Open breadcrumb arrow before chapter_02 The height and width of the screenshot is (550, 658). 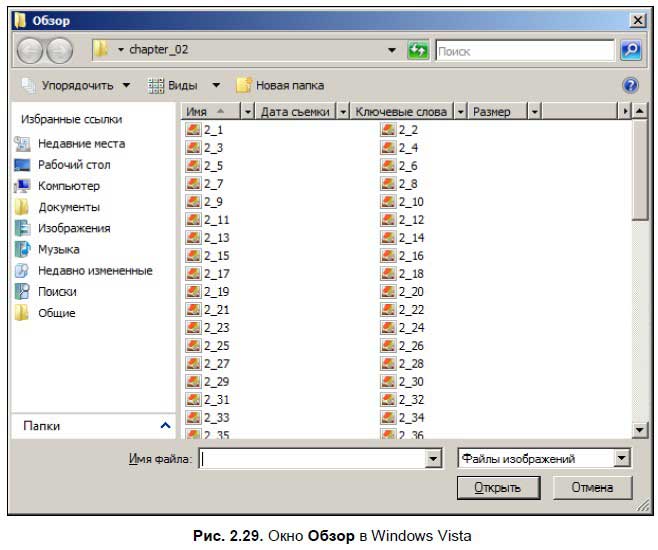point(121,50)
